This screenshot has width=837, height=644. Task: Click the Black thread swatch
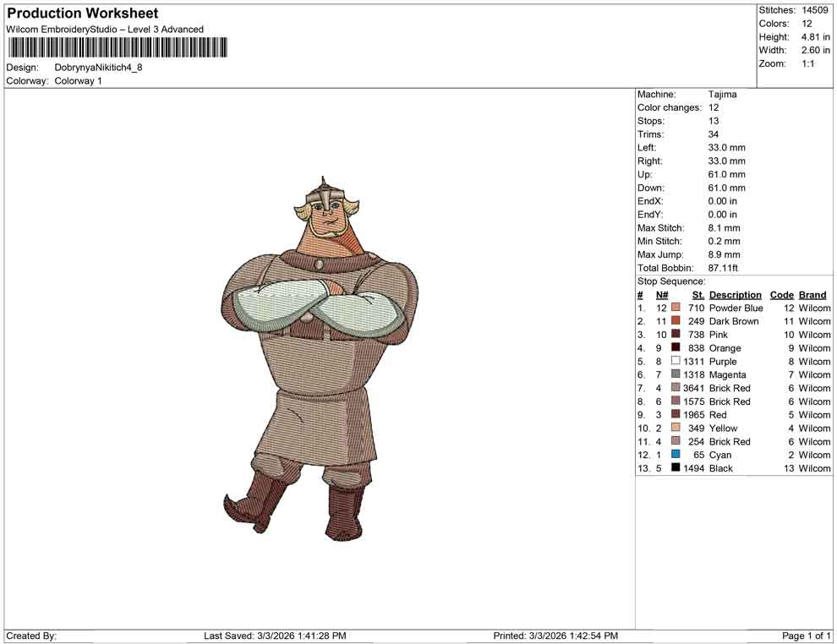point(676,467)
